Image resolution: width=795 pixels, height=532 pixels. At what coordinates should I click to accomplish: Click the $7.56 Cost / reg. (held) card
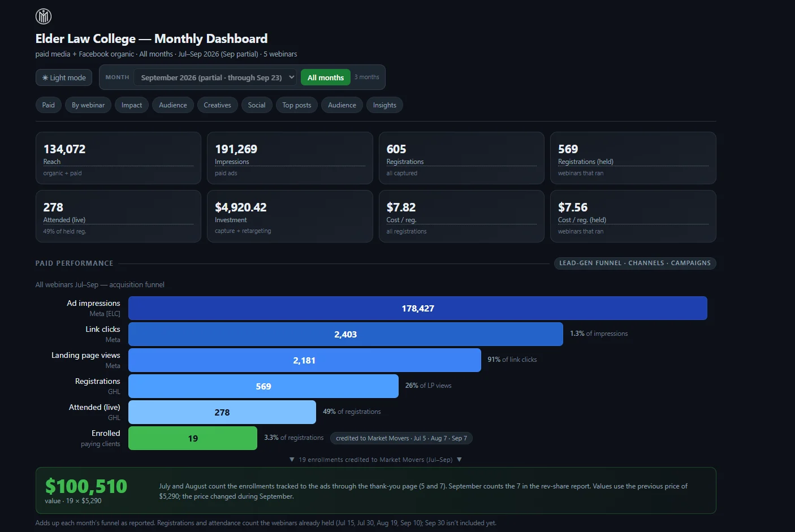(x=633, y=217)
